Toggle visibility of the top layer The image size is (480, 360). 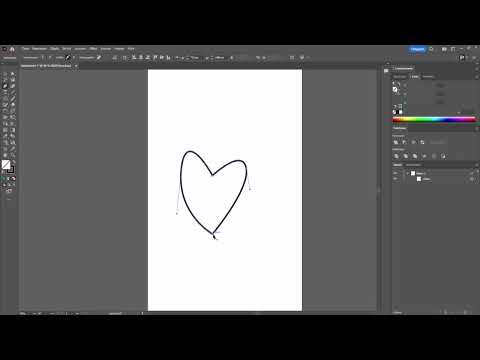(x=395, y=173)
